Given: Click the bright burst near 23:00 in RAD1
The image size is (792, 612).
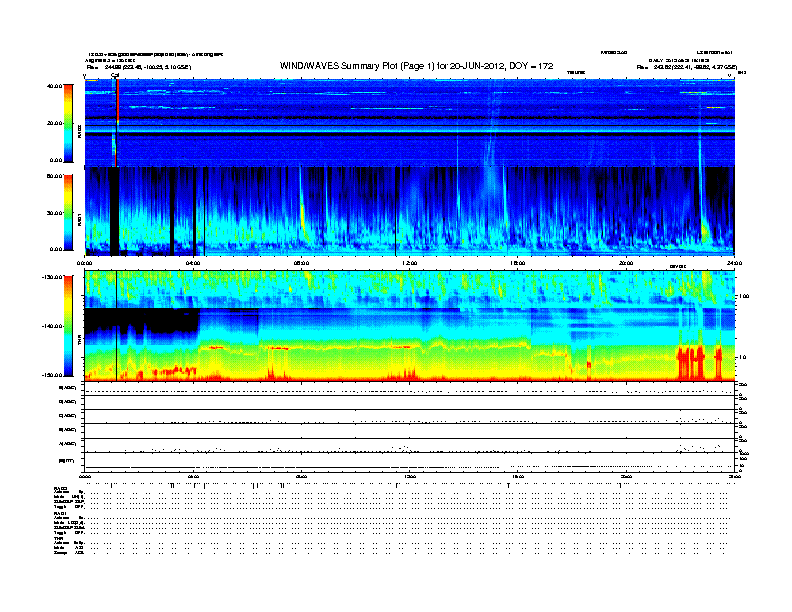Looking at the screenshot, I should (x=704, y=230).
